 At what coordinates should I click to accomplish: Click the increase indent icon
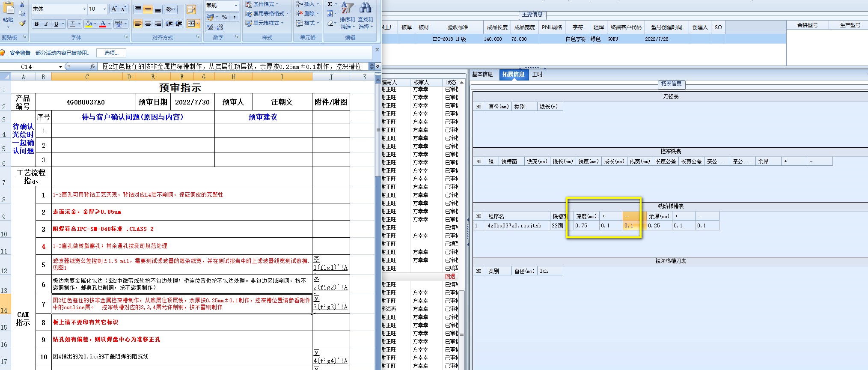pos(178,23)
